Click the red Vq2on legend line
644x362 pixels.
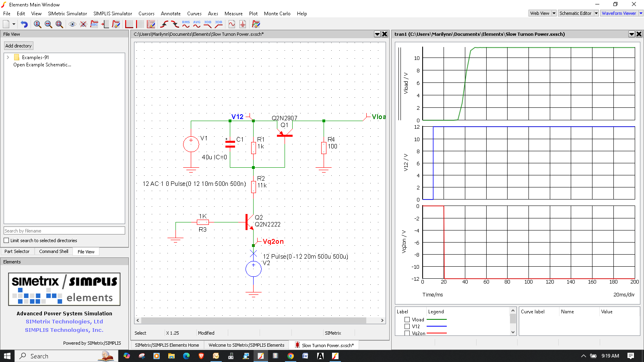[437, 333]
